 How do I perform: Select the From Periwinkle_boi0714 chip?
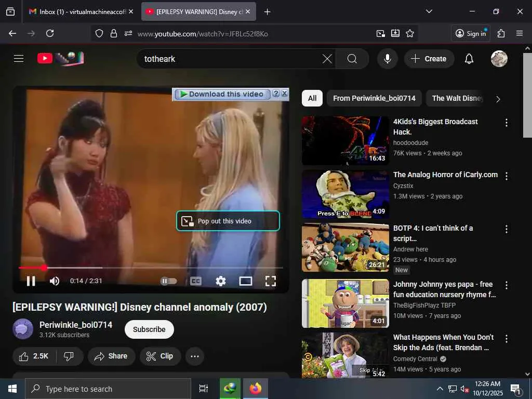pos(374,98)
